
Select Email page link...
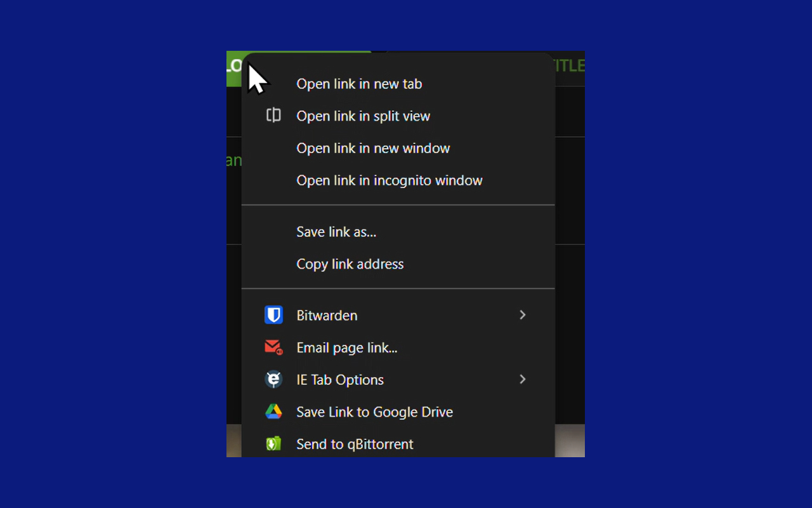coord(398,347)
